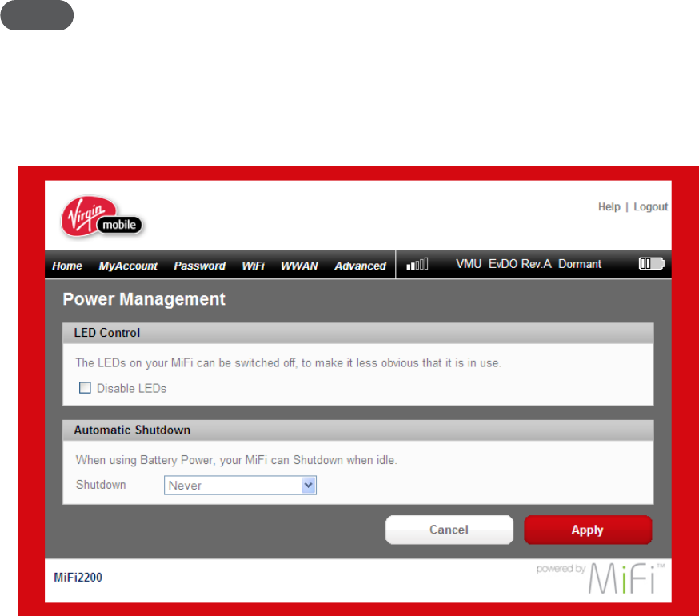Click the Disable LEDs label text

point(131,389)
